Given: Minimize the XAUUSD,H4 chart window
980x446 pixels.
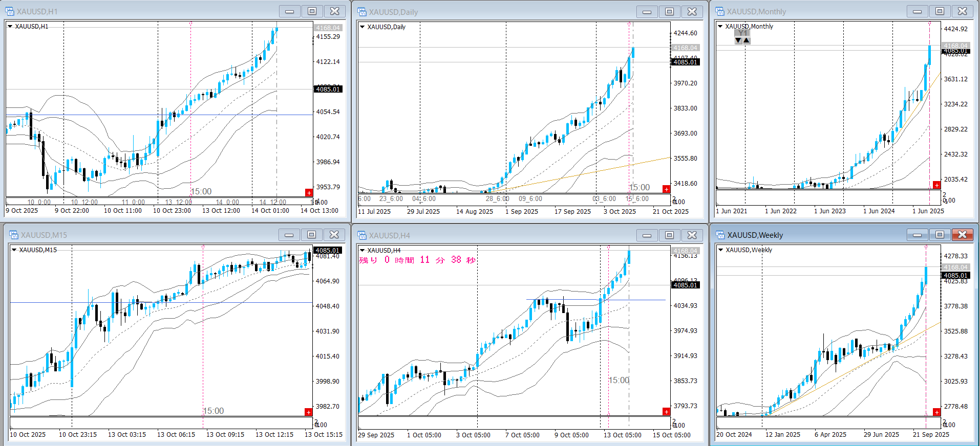Looking at the screenshot, I should tap(647, 235).
